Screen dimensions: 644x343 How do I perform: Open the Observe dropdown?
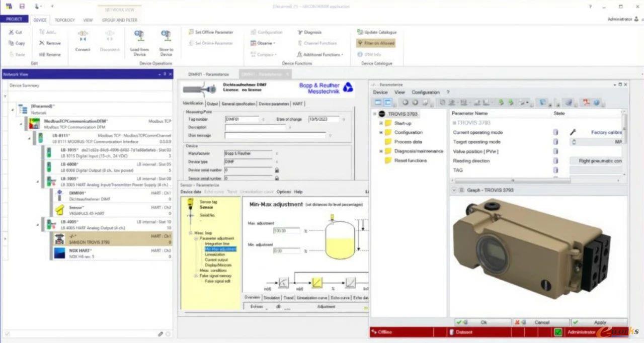click(x=263, y=43)
